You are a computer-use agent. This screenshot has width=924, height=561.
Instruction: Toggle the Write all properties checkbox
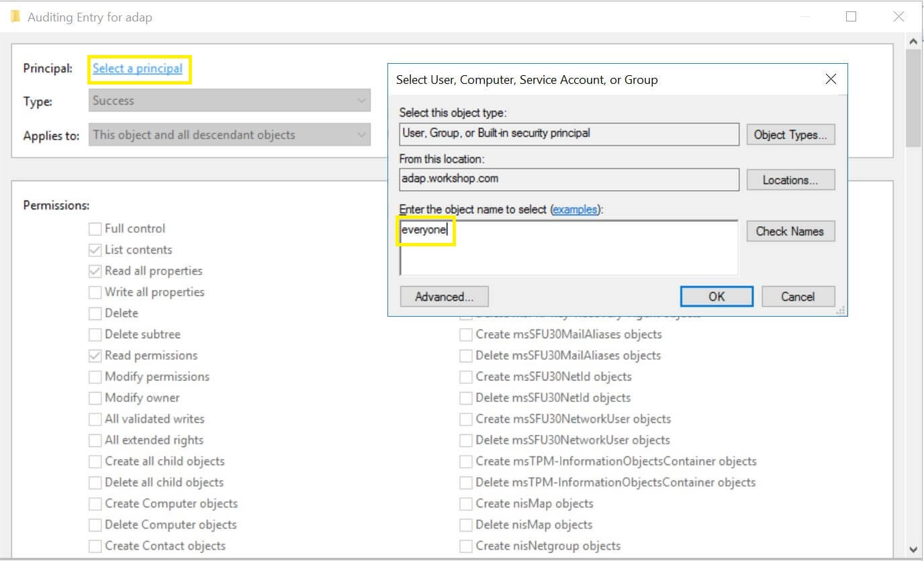tap(95, 293)
